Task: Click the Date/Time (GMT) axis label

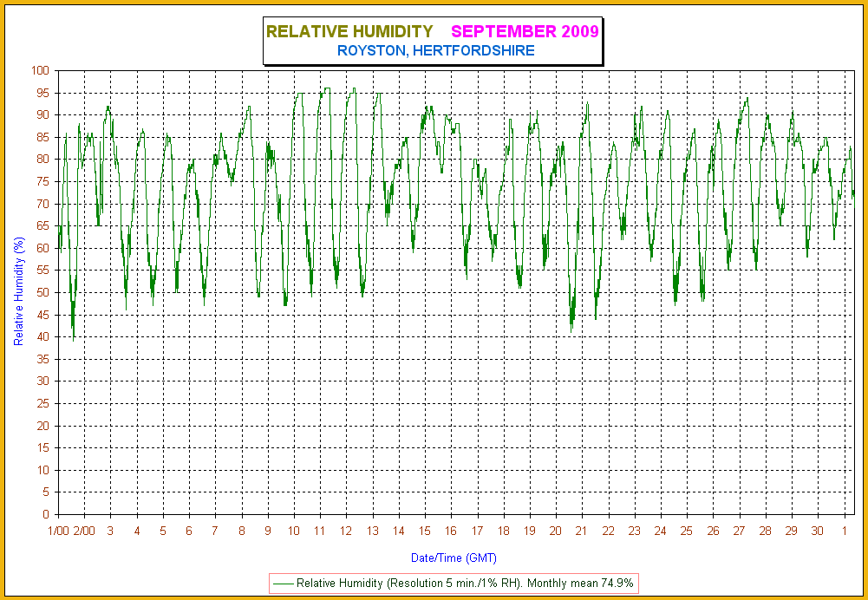Action: (x=454, y=558)
